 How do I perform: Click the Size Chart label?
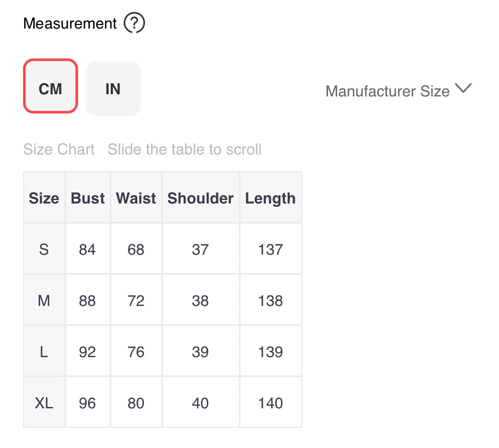[59, 149]
